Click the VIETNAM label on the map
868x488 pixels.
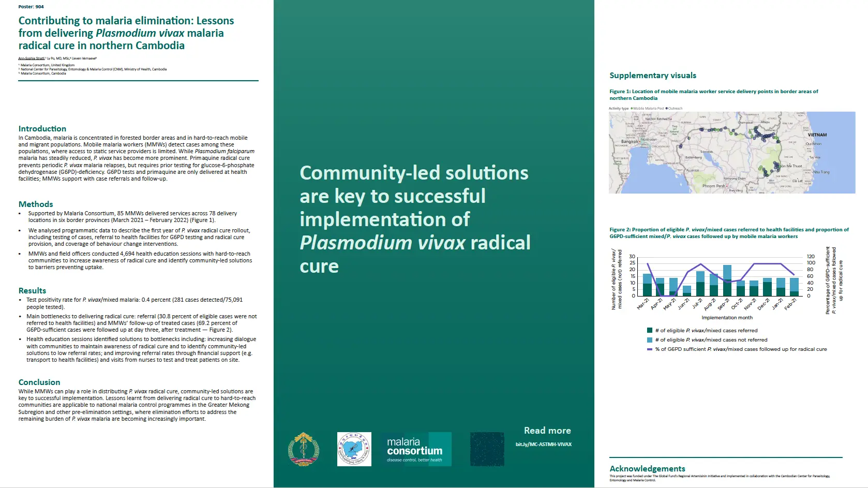pos(817,135)
